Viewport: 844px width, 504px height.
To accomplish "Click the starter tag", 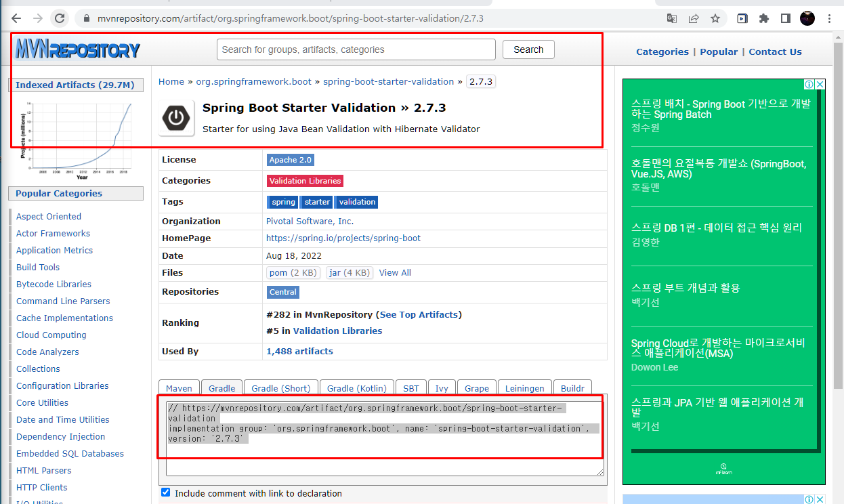I will [x=316, y=202].
